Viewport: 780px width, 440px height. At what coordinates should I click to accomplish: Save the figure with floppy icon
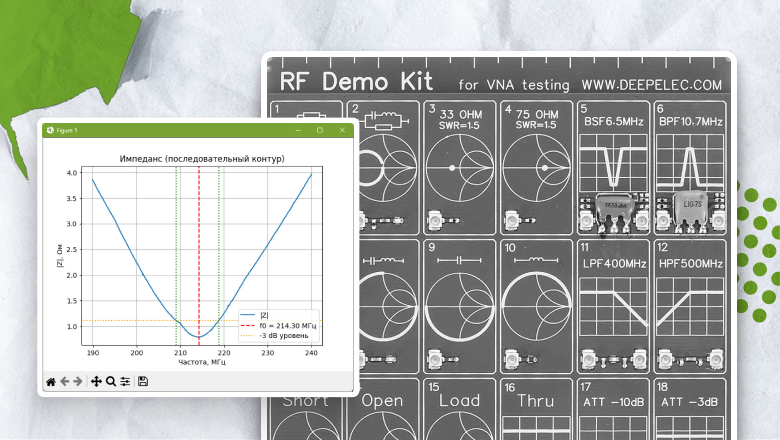click(143, 381)
